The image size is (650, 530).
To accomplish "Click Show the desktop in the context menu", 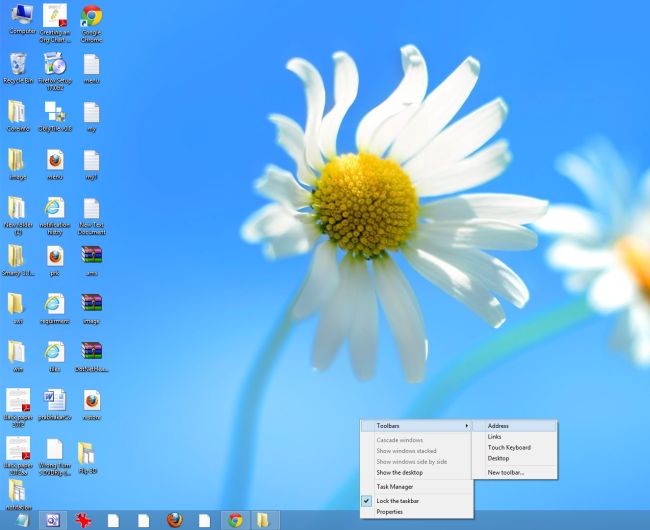I will tap(417, 472).
